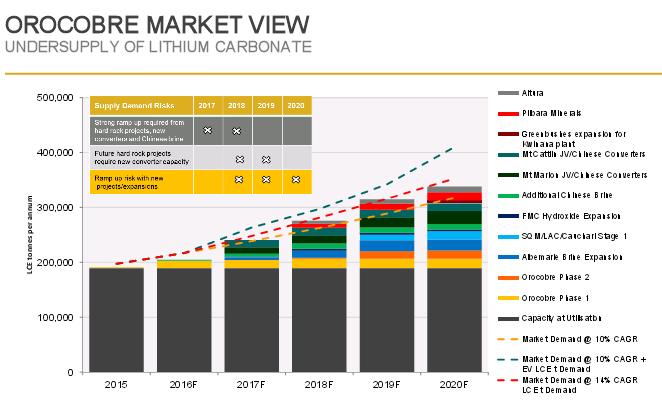Viewport: 662px width, 401px height.
Task: Select the Market Demand @ 10% CAGR legend label
Action: point(580,339)
